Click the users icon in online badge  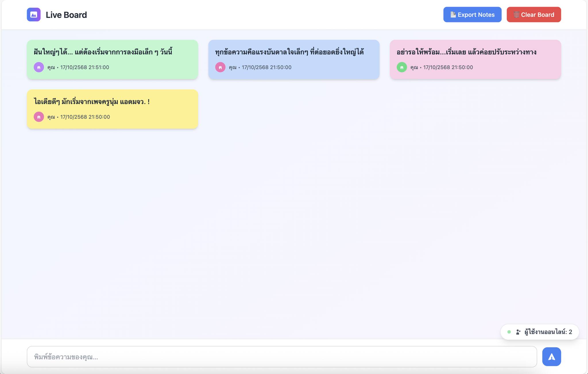(x=518, y=332)
